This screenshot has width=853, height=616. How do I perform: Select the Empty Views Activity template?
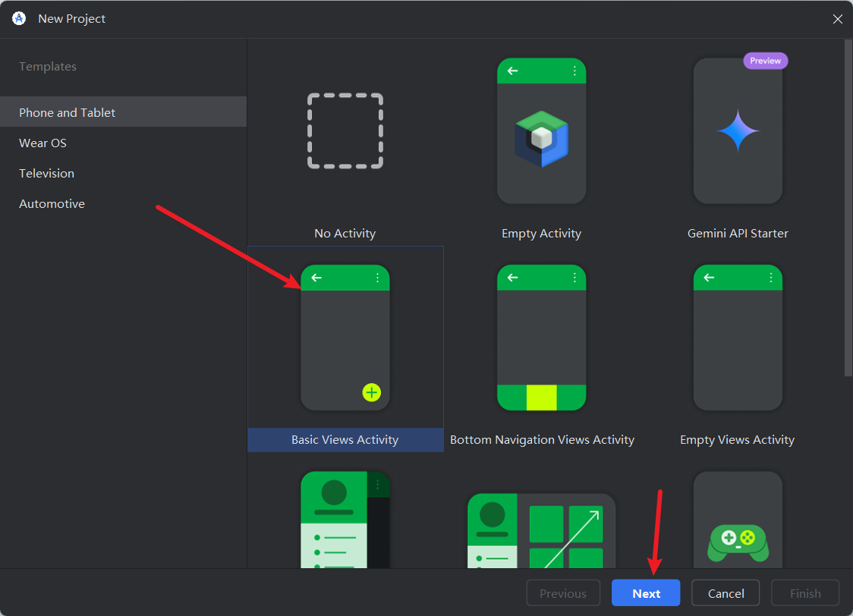click(738, 338)
